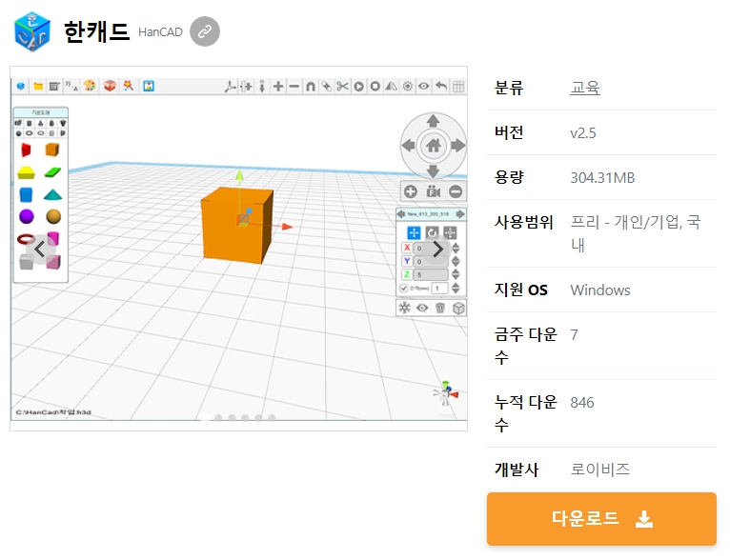Click the camera icon between zoom buttons
730x560 pixels.
click(x=433, y=191)
